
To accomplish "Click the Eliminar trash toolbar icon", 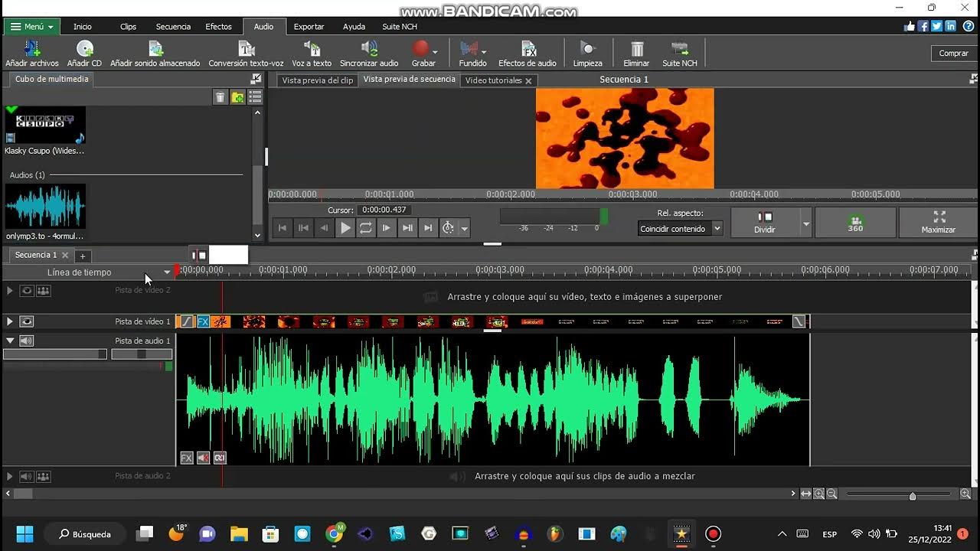I will (636, 54).
